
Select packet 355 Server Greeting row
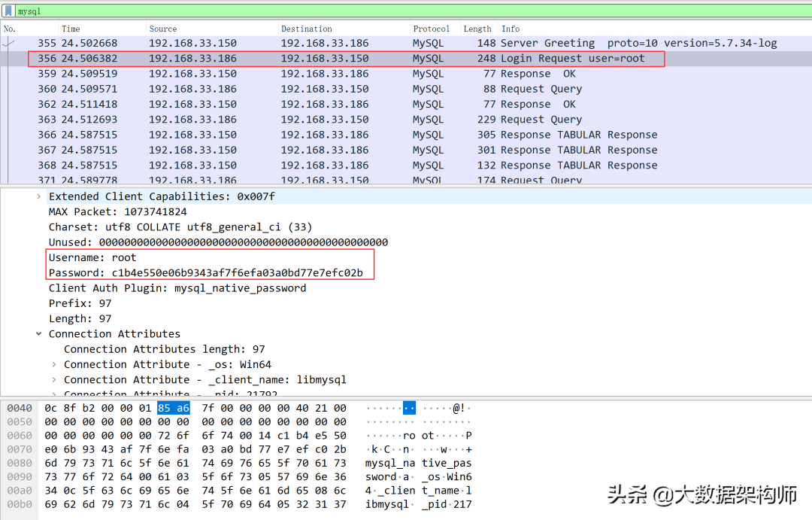pyautogui.click(x=406, y=43)
